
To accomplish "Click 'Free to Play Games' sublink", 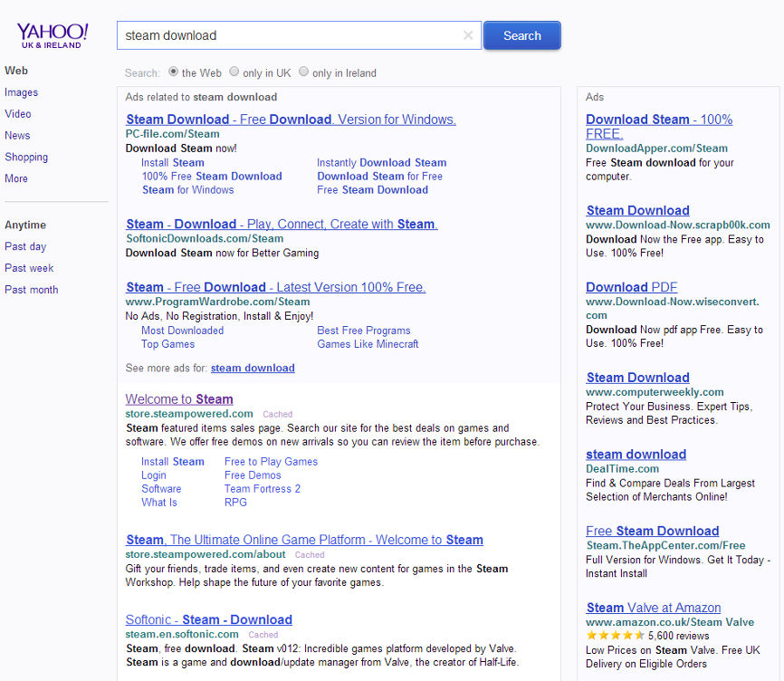I will (271, 462).
